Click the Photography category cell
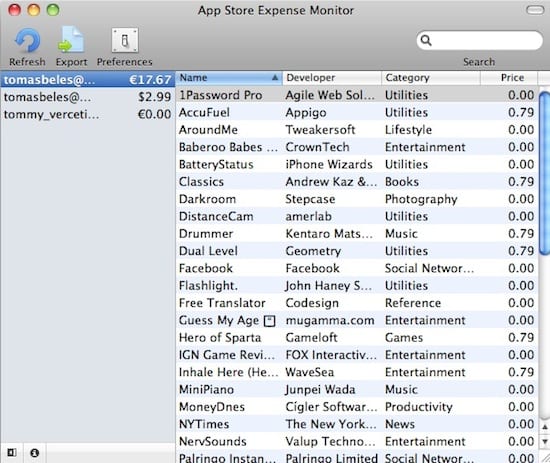Screen dimensions: 550x463 [x=421, y=199]
